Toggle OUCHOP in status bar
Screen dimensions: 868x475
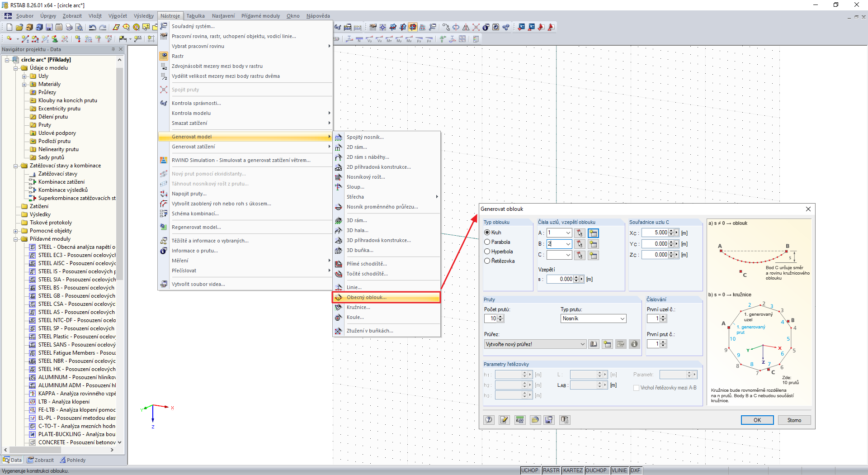click(x=596, y=470)
